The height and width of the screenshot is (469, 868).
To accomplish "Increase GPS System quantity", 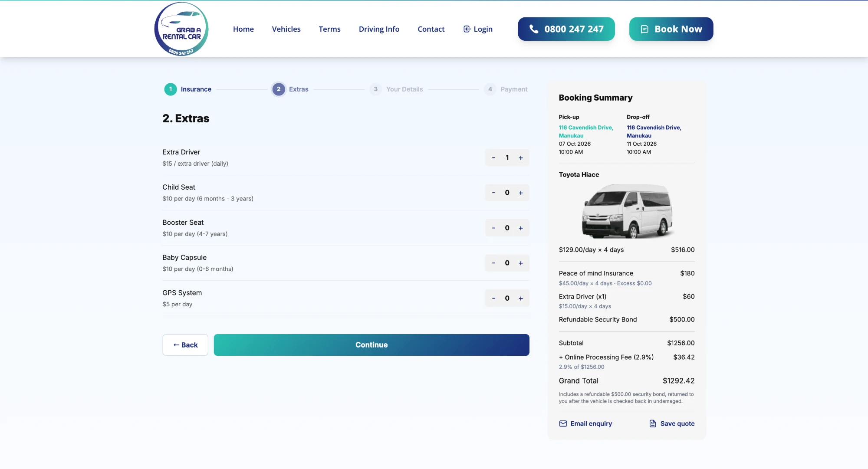I will [x=521, y=298].
